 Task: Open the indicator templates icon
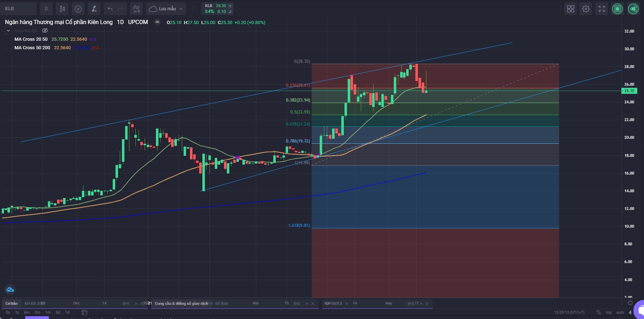(136, 9)
